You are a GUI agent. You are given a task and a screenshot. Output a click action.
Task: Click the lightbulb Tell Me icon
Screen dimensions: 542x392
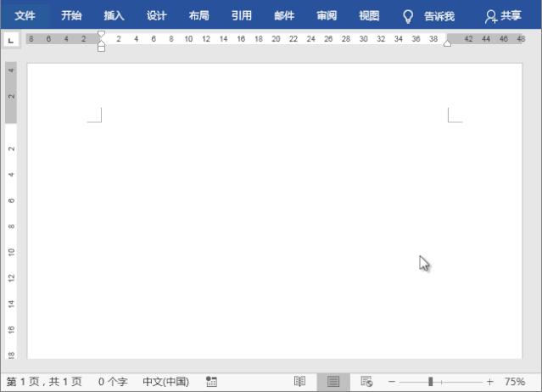click(408, 16)
